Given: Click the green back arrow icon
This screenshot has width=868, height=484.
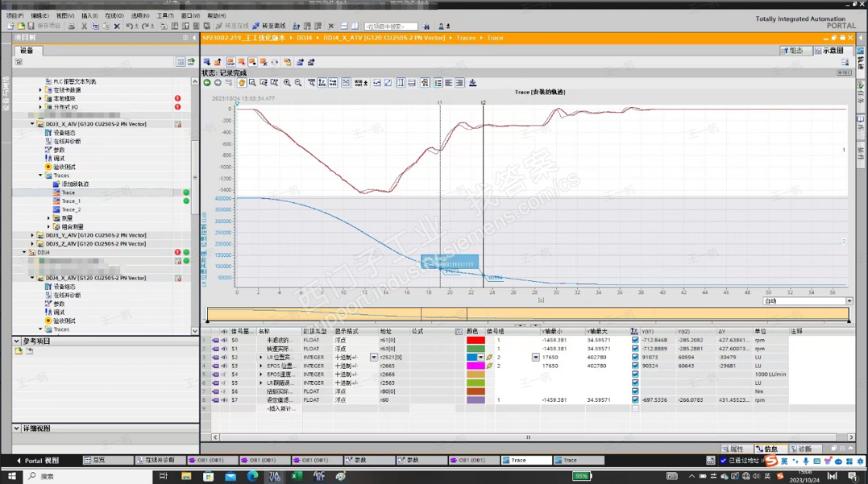Looking at the screenshot, I should (x=207, y=83).
